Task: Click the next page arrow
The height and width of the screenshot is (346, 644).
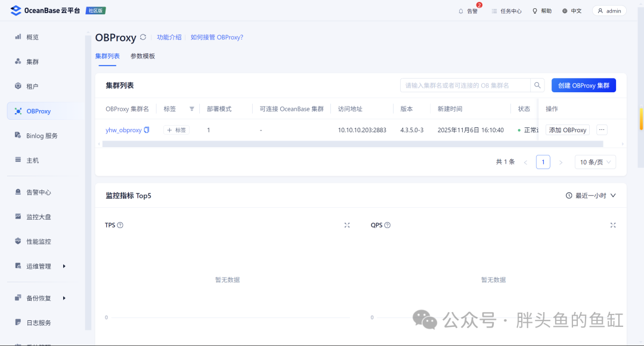Action: tap(561, 163)
